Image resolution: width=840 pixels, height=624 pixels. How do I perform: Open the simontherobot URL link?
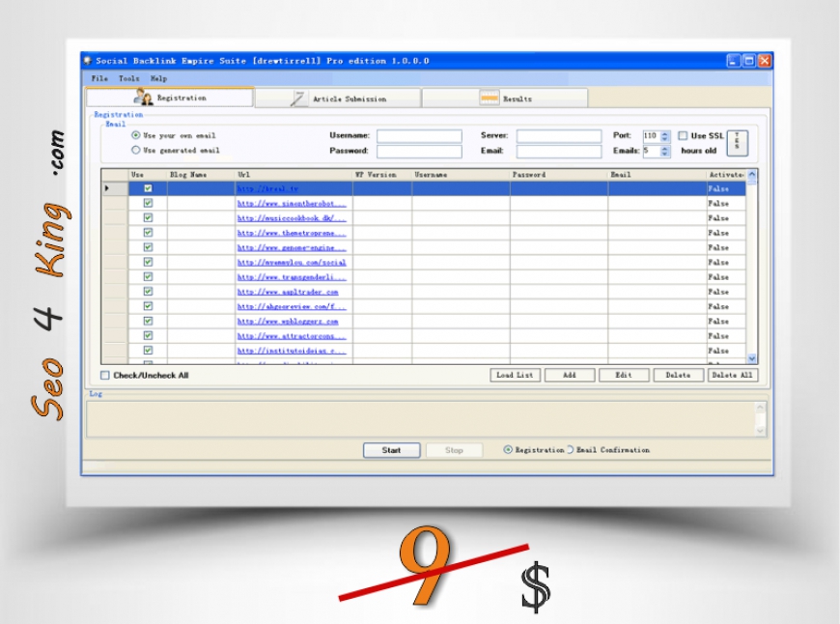pyautogui.click(x=292, y=204)
